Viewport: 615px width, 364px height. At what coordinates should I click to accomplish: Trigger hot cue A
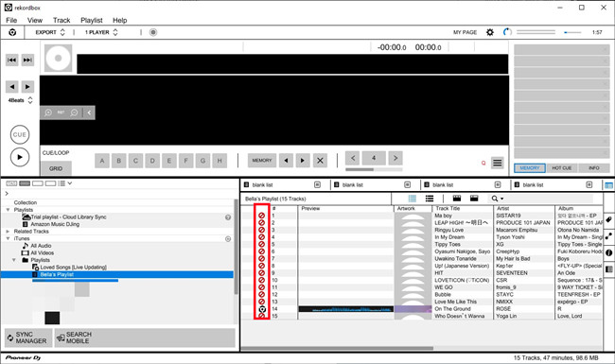coord(102,161)
